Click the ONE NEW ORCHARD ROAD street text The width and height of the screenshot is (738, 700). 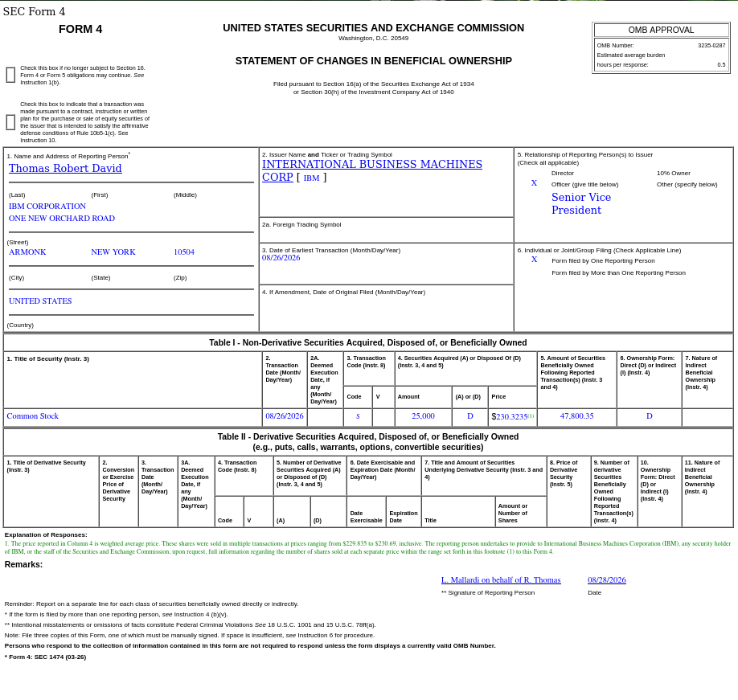[x=62, y=219]
